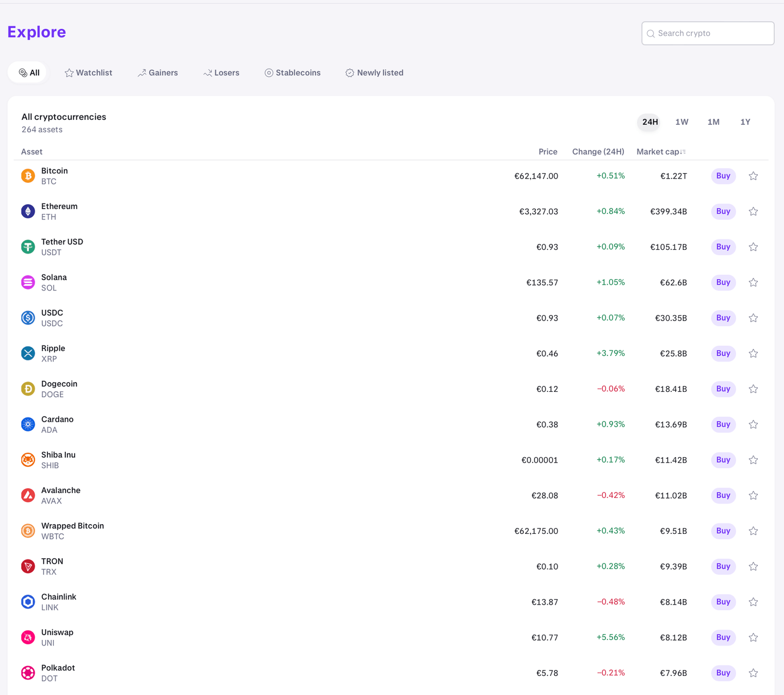The height and width of the screenshot is (695, 784).
Task: Star Solana for the watchlist
Action: tap(753, 282)
